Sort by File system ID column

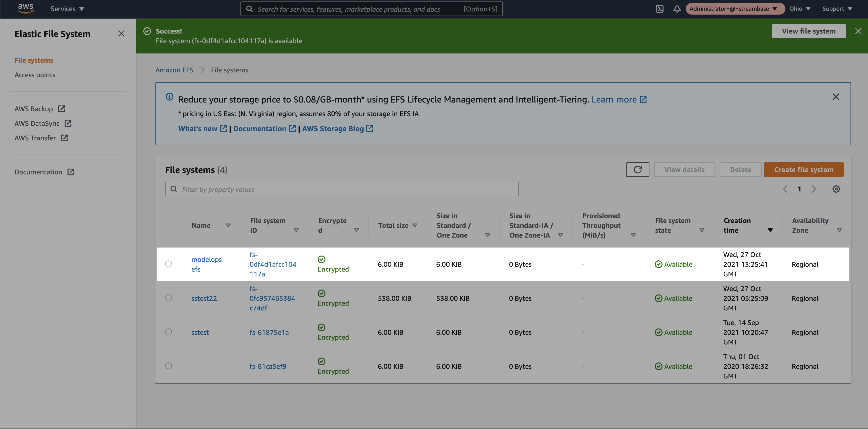coord(296,231)
